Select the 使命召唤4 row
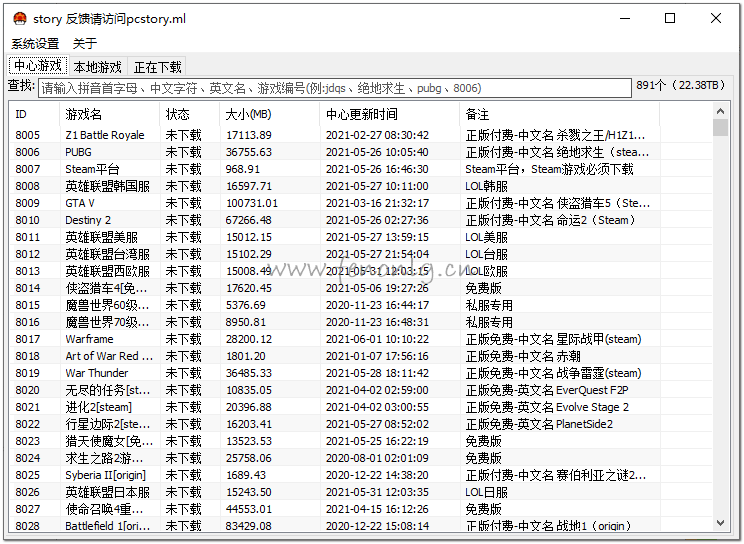 (x=361, y=509)
